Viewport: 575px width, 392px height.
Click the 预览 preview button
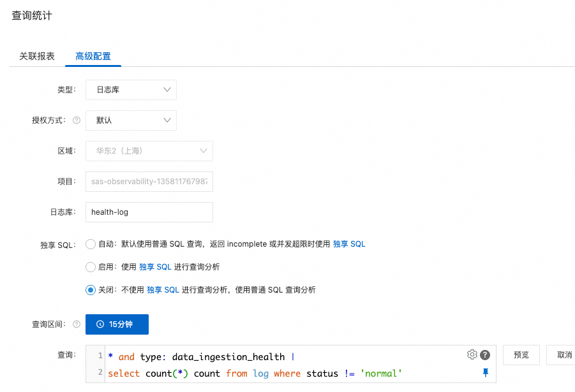[x=521, y=354]
